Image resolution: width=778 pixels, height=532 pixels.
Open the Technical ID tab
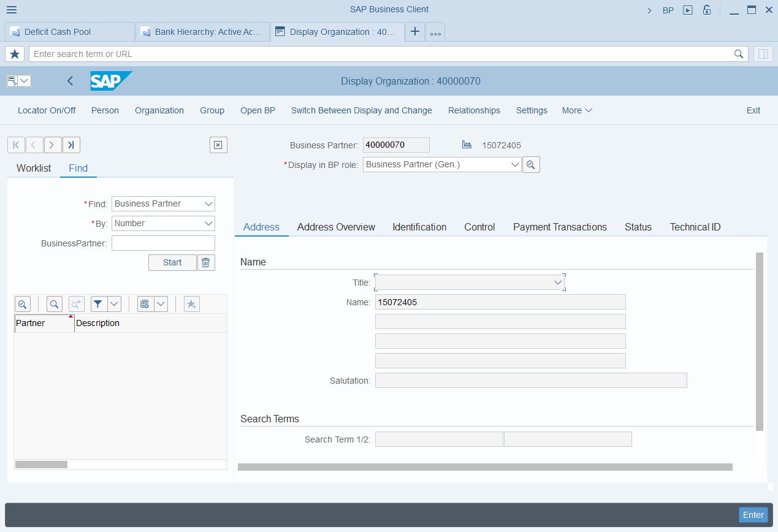pyautogui.click(x=695, y=227)
